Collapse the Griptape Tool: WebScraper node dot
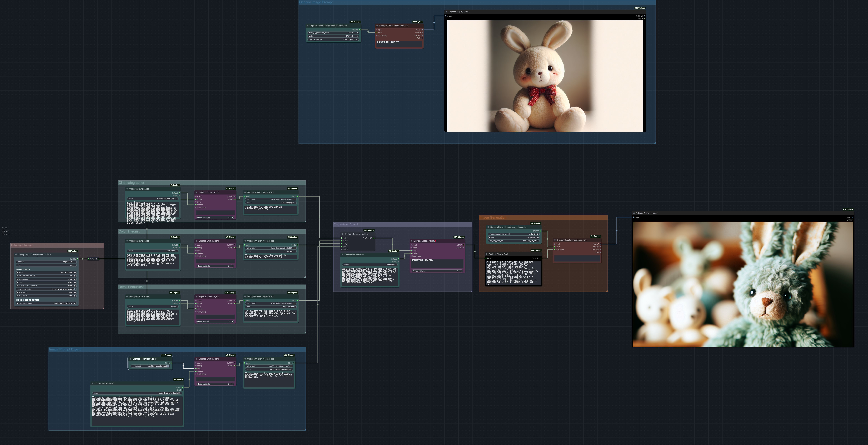Viewport: 868px width, 445px height. tap(130, 359)
